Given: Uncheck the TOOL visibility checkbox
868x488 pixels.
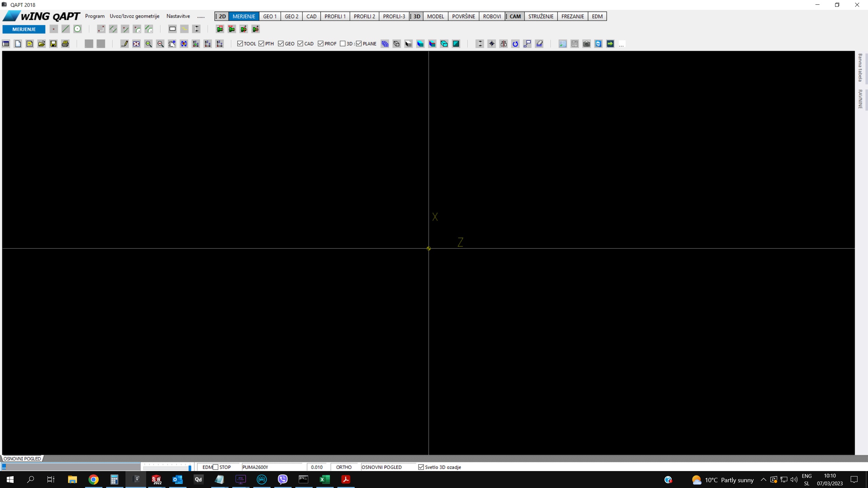Looking at the screenshot, I should (x=240, y=44).
